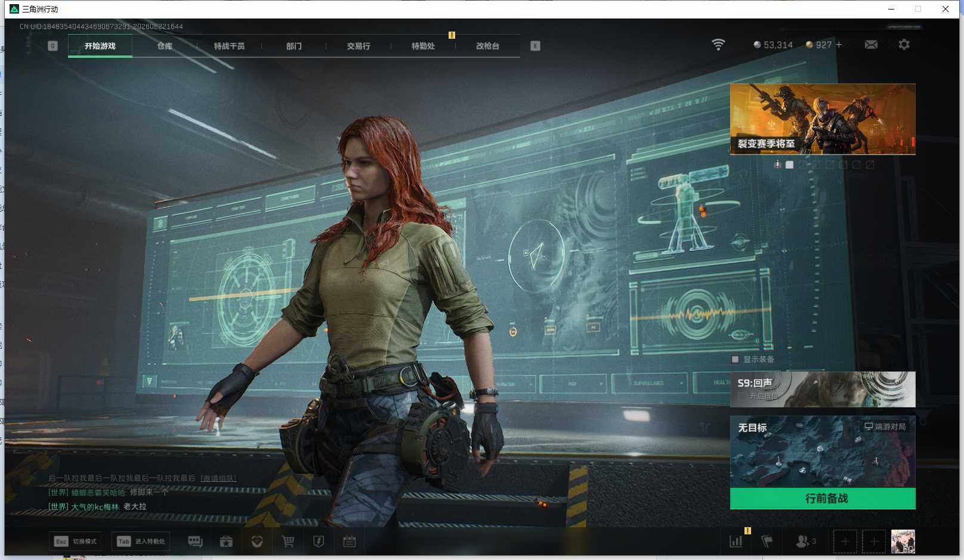The width and height of the screenshot is (964, 560).
Task: Open the bar chart statistics icon
Action: click(736, 542)
